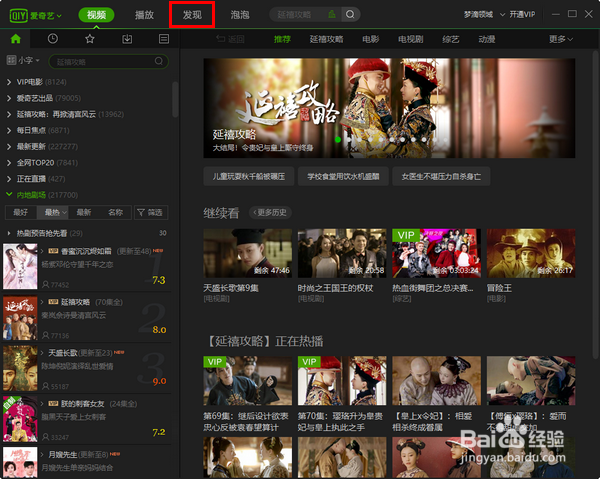Resume 冒险王 thumbnail
The height and width of the screenshot is (479, 600).
(531, 253)
